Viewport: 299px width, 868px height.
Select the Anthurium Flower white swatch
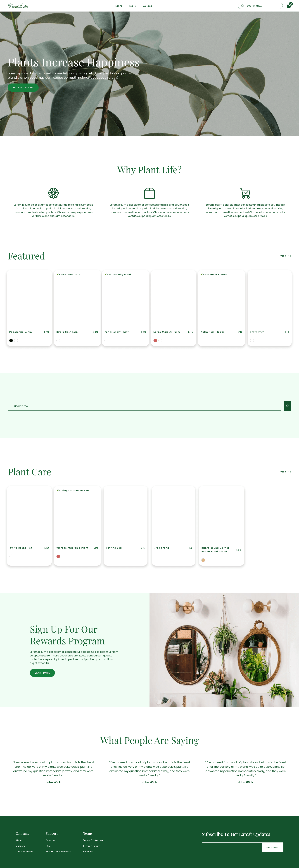click(x=202, y=341)
